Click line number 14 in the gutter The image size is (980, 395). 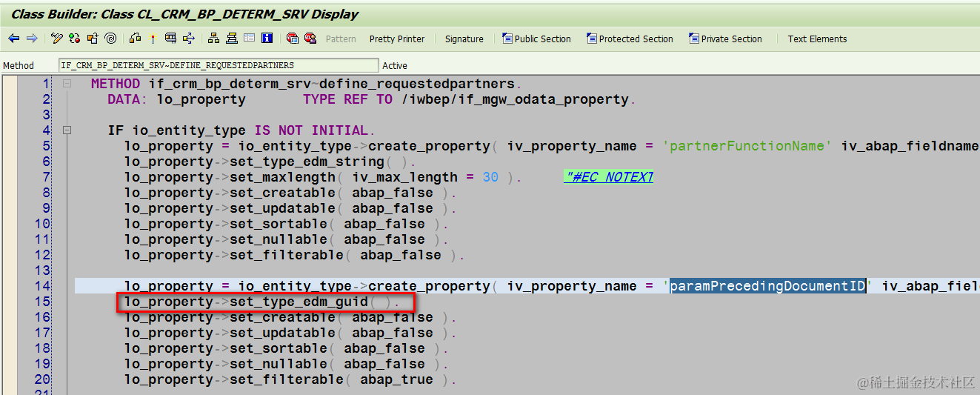(x=43, y=286)
